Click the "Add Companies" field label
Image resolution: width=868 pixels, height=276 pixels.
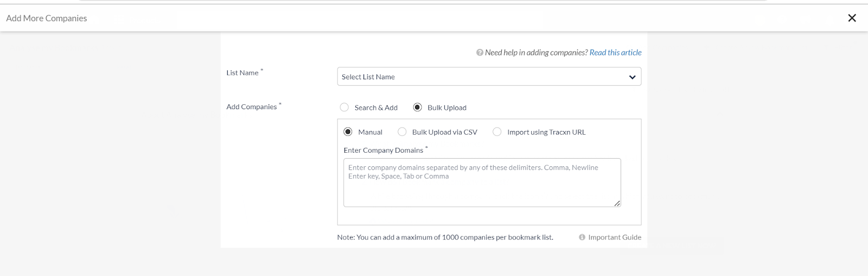252,107
